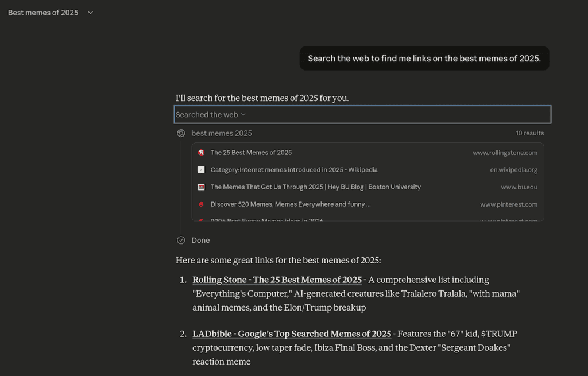The height and width of the screenshot is (376, 588).
Task: Click the globe icon beside best memes 2025
Action: click(x=181, y=133)
